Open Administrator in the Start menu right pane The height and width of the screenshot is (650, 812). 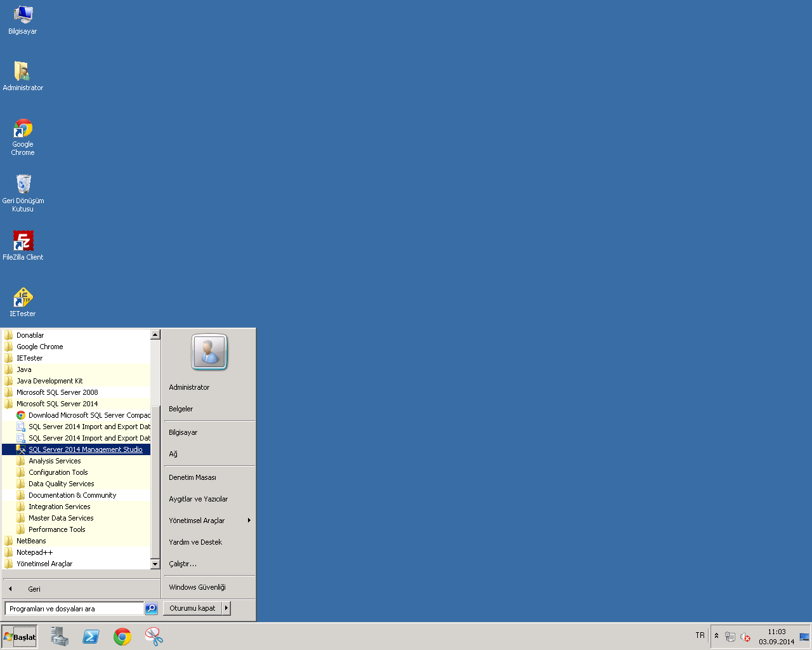click(x=209, y=387)
